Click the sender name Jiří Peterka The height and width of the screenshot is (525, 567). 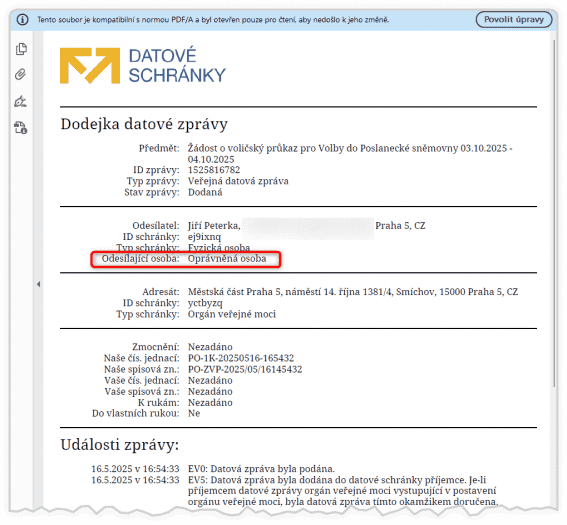[x=214, y=226]
